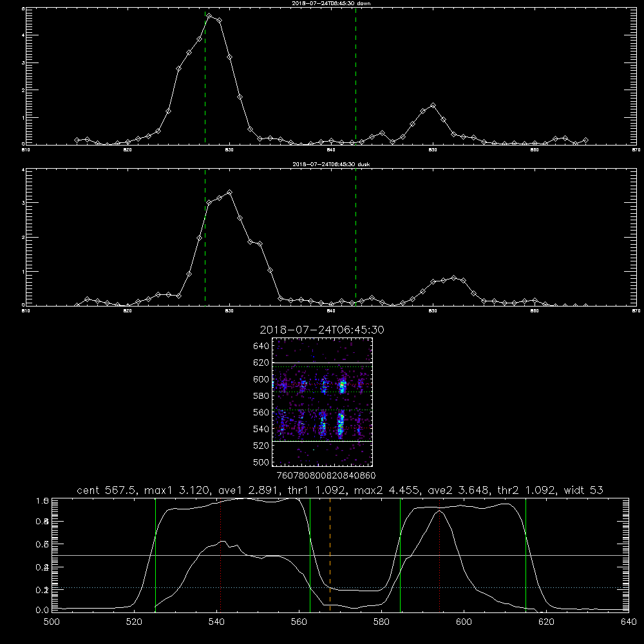This screenshot has height=644, width=644.
Task: Click the dusk plot green dashed line near 842
Action: (355, 238)
